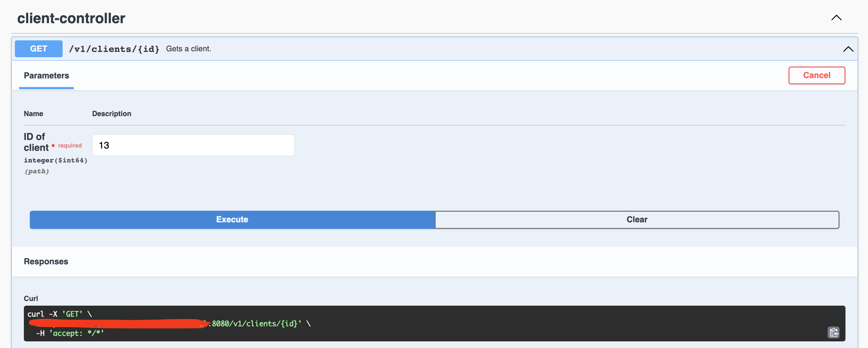Collapse the client-controller section chevron
The image size is (868, 348).
(x=836, y=18)
